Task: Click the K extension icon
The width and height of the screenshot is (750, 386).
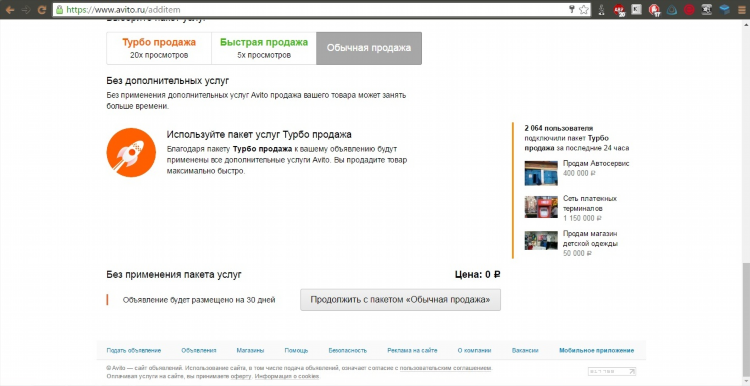Action: point(636,9)
